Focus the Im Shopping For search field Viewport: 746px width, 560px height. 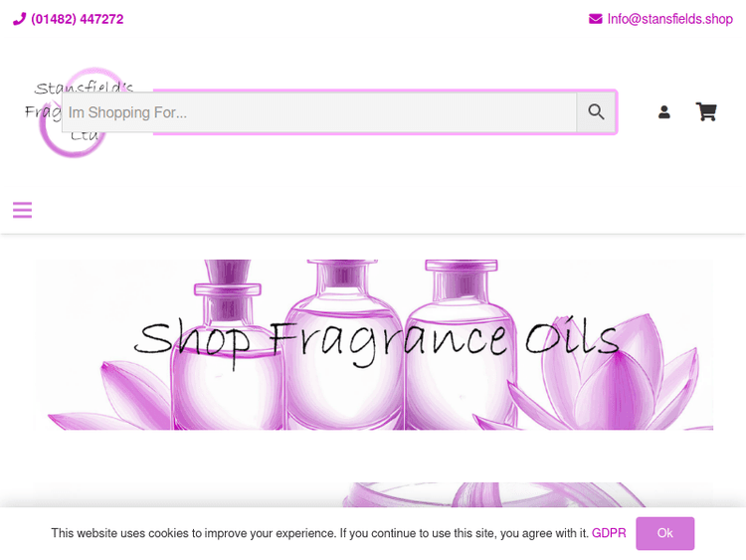pyautogui.click(x=319, y=112)
